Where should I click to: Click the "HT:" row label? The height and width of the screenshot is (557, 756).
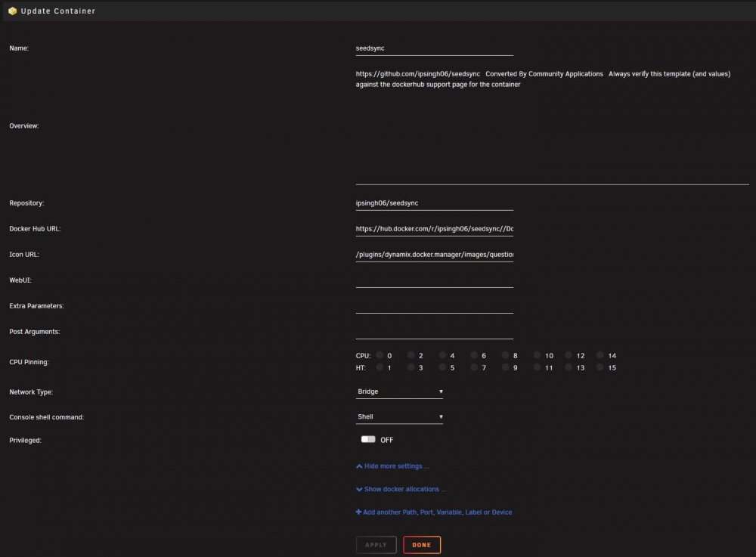(361, 367)
